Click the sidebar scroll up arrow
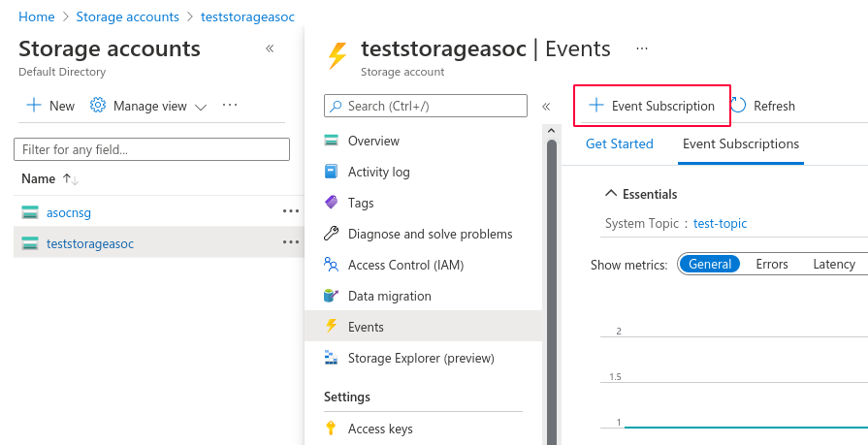Image resolution: width=868 pixels, height=445 pixels. (551, 131)
